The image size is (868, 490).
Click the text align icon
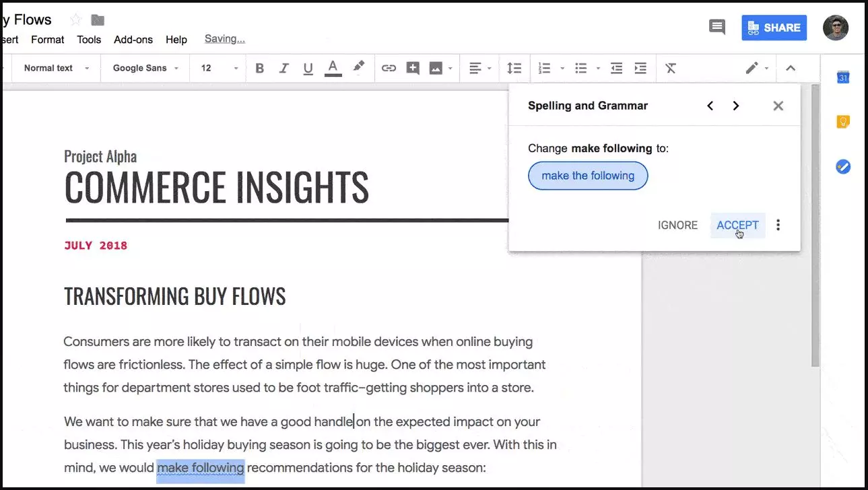(x=475, y=68)
